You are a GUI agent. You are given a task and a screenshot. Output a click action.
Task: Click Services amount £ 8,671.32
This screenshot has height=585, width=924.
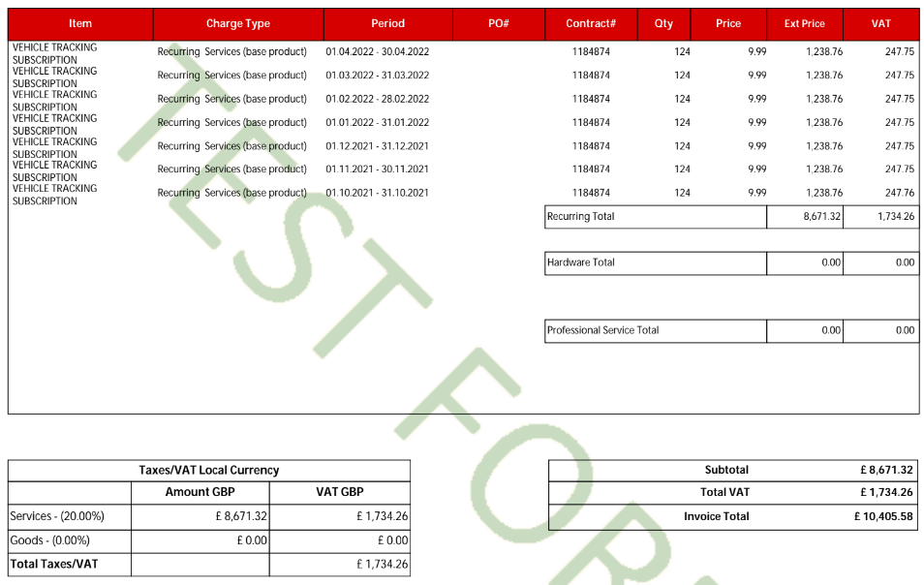coord(241,516)
